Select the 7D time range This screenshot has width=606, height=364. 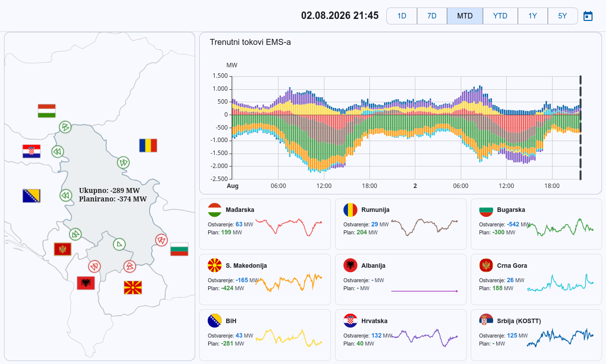click(432, 16)
